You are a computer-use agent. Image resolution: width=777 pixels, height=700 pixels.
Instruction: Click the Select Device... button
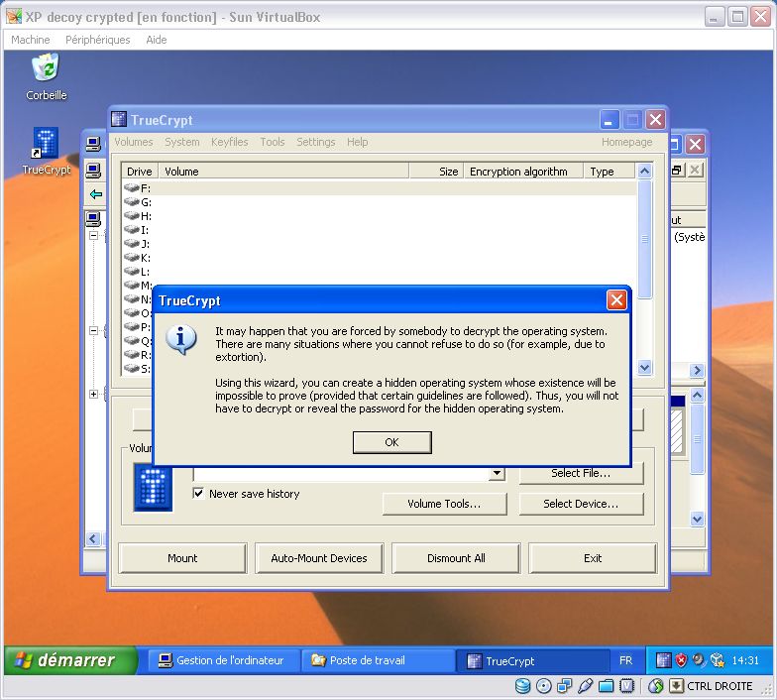[x=581, y=504]
